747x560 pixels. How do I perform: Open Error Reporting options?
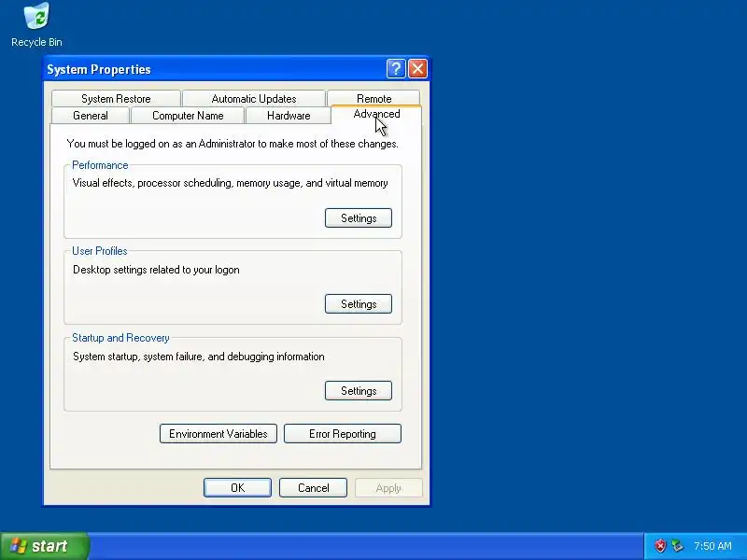[343, 434]
